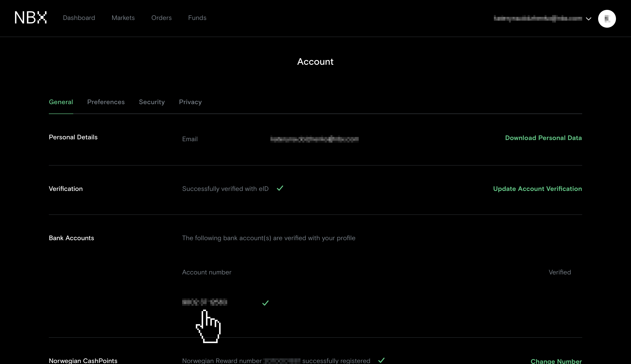The width and height of the screenshot is (631, 364).
Task: Click Change Number link
Action: point(556,361)
